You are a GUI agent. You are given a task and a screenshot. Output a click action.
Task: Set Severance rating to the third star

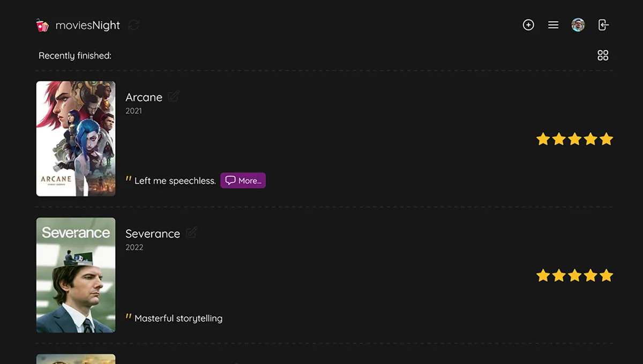(574, 276)
